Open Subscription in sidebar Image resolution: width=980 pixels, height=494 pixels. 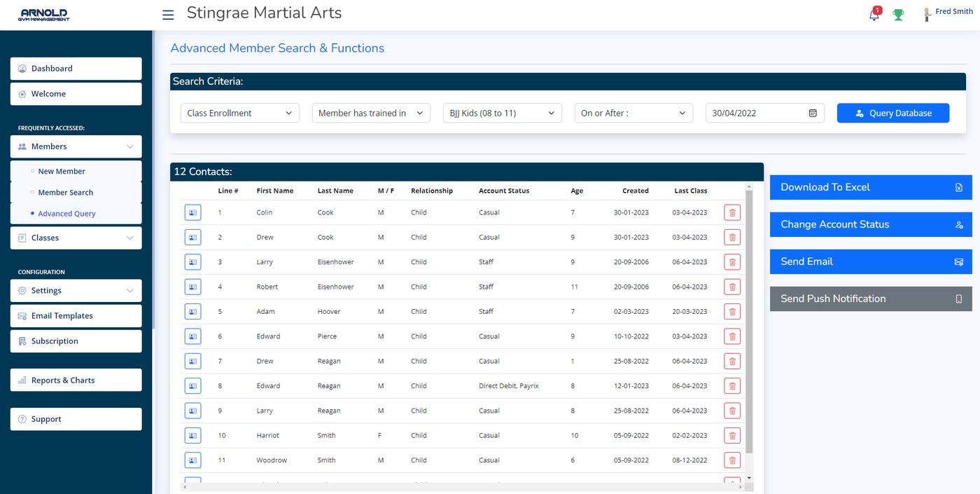click(x=76, y=341)
